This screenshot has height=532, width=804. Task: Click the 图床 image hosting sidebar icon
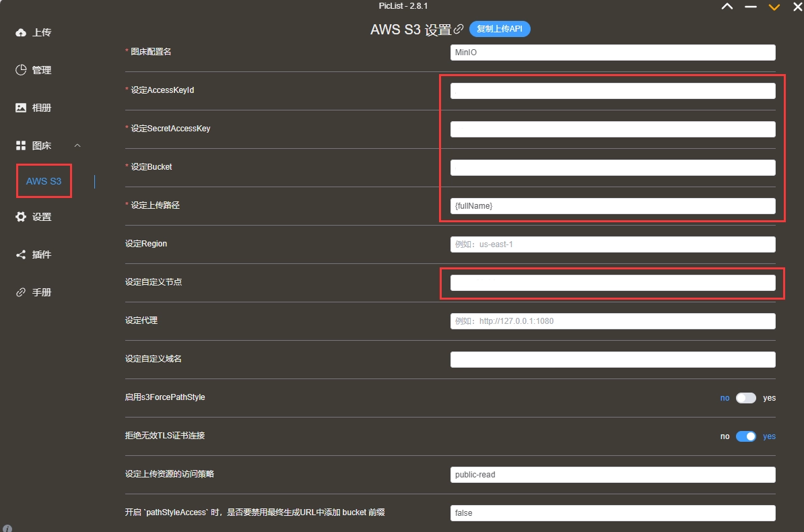click(x=22, y=145)
